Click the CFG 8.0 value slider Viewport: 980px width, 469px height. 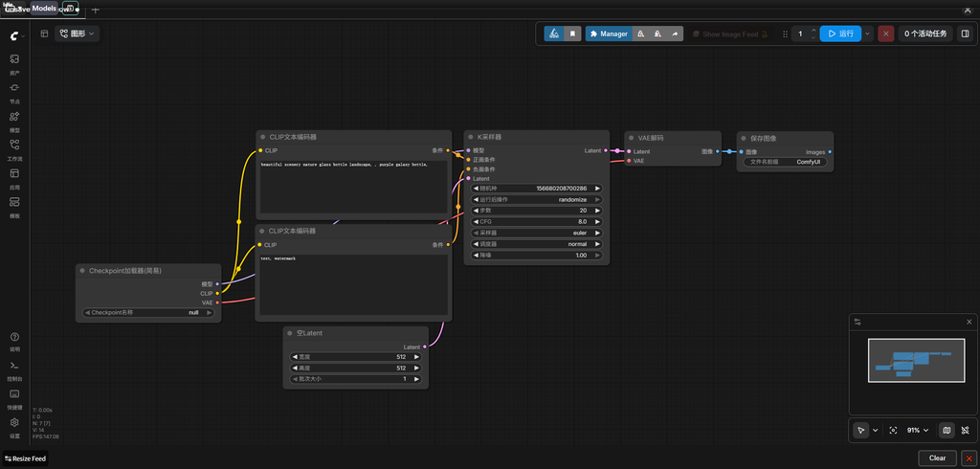(x=537, y=221)
